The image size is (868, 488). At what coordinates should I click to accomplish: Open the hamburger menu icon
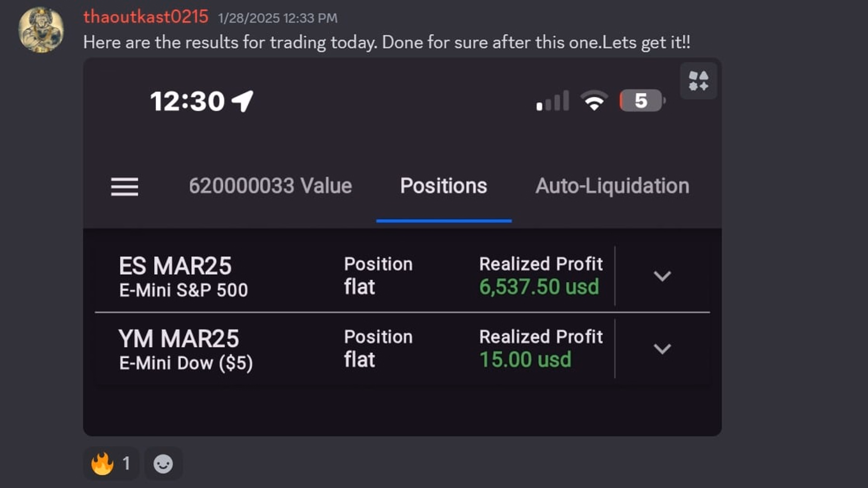point(124,187)
